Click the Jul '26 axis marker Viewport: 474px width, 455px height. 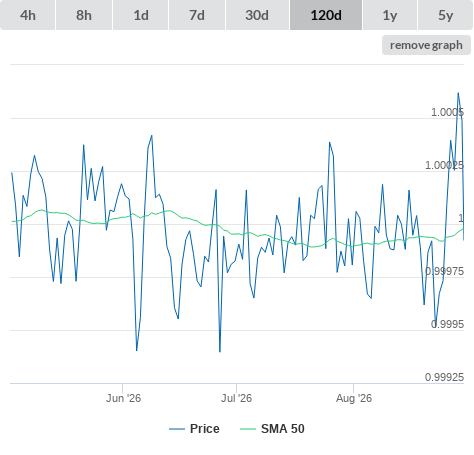tap(236, 398)
